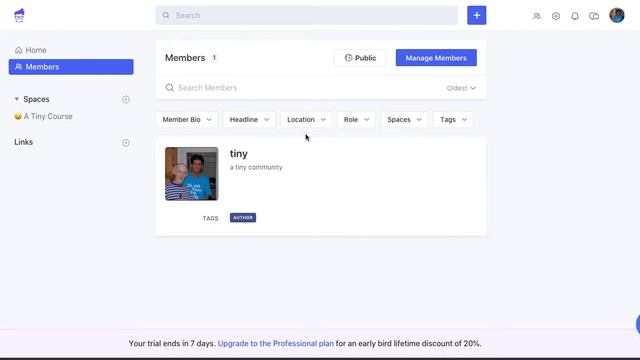Viewport: 640px width, 360px height.
Task: Focus the top Search field
Action: (x=307, y=16)
